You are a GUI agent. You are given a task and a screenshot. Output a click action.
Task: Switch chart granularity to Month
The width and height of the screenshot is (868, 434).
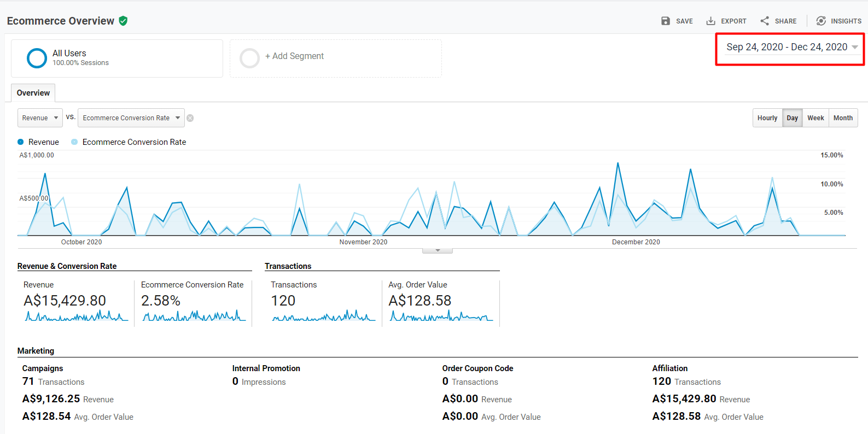(843, 118)
